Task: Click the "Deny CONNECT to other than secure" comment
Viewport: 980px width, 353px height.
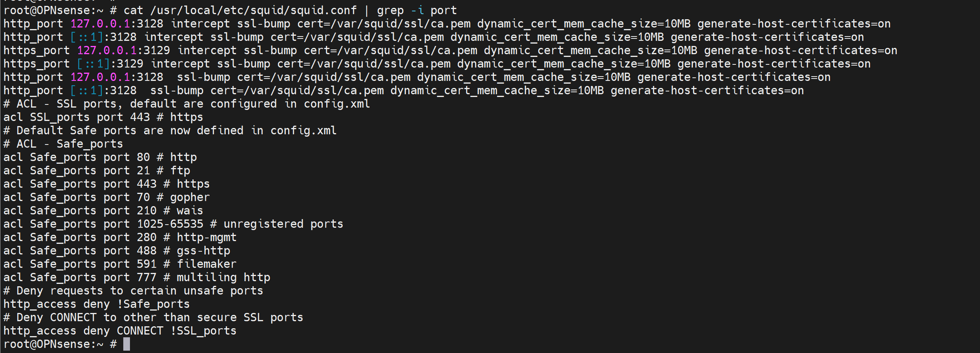Action: [153, 318]
